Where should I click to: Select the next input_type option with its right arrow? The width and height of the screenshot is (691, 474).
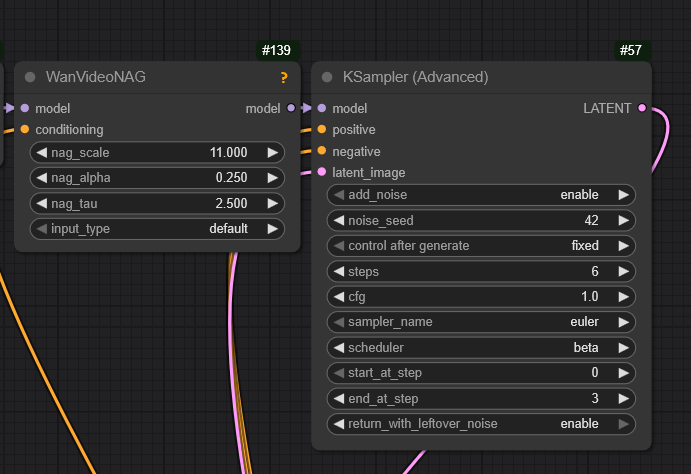tap(273, 229)
